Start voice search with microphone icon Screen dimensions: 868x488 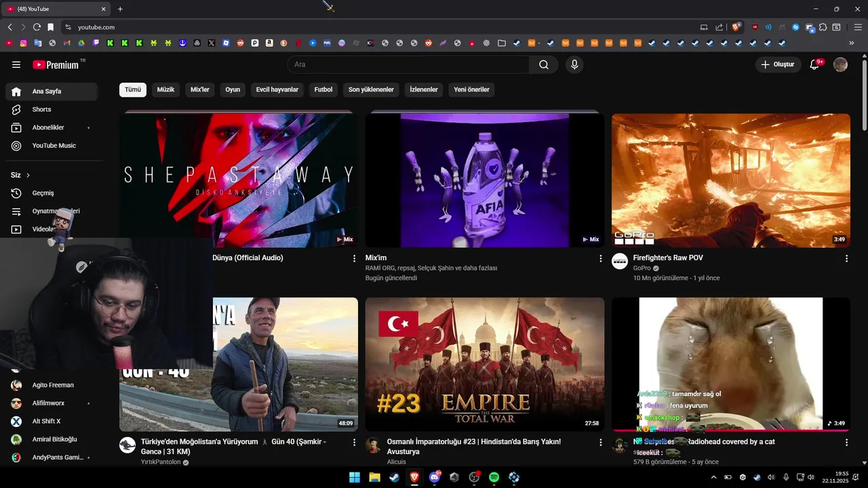(x=574, y=64)
